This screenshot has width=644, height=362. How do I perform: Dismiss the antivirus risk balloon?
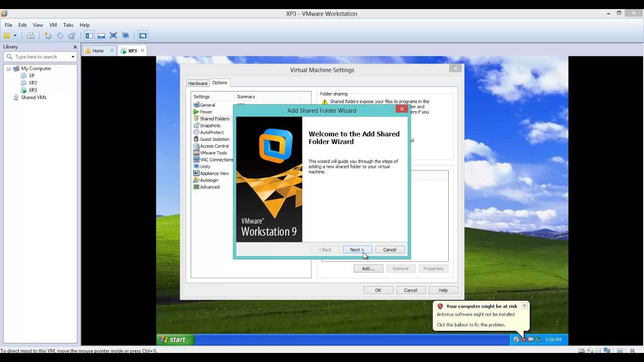pos(524,306)
